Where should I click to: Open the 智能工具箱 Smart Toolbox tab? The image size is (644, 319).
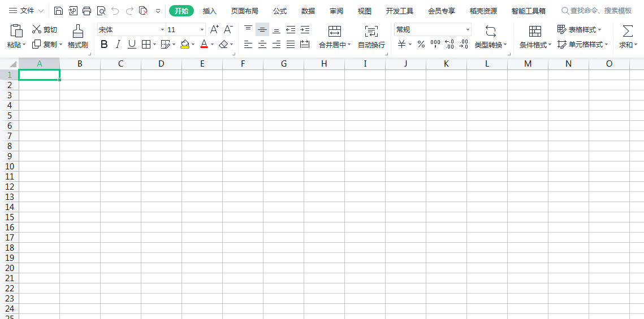[529, 11]
